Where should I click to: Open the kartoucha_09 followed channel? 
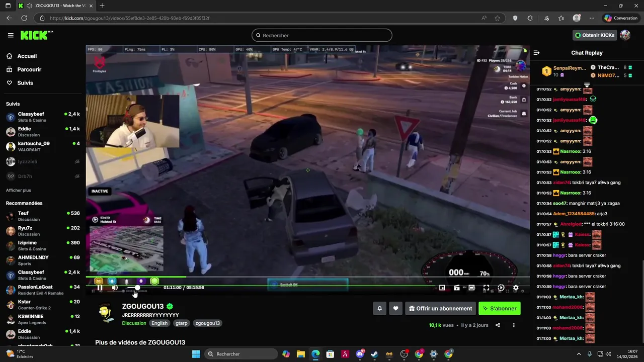point(43,147)
